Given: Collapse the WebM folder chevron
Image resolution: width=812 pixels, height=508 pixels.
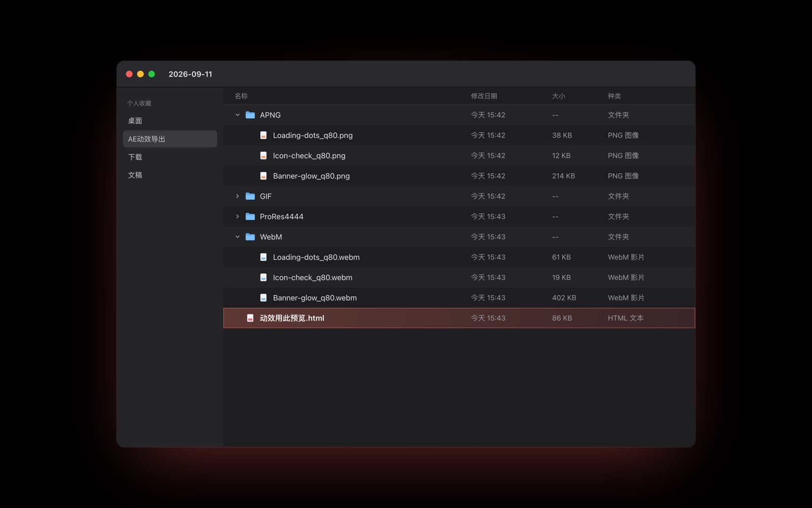Looking at the screenshot, I should tap(238, 237).
